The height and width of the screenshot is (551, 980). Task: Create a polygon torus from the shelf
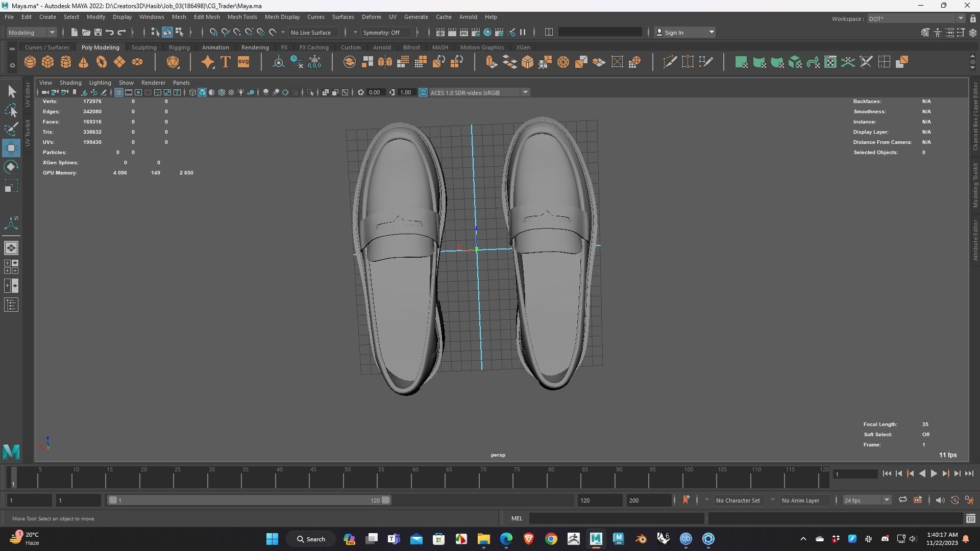(x=102, y=62)
